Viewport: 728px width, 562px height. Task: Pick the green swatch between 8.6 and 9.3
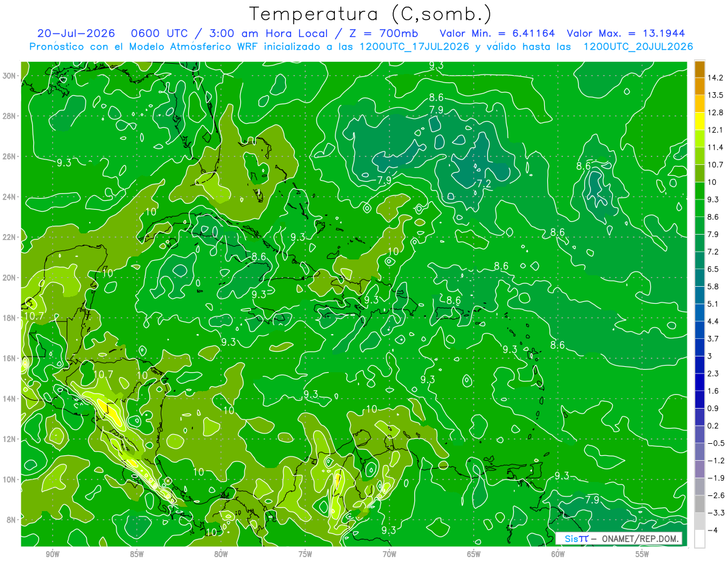point(699,207)
